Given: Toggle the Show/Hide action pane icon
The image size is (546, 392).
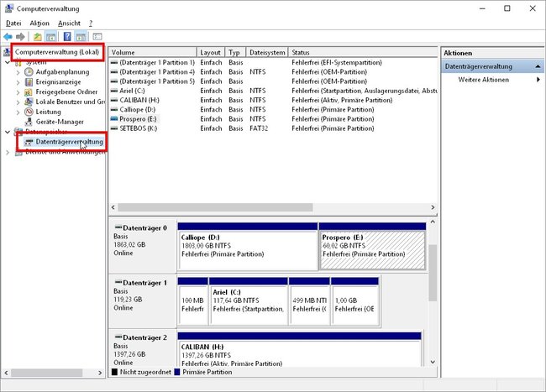Looking at the screenshot, I should click(x=81, y=37).
